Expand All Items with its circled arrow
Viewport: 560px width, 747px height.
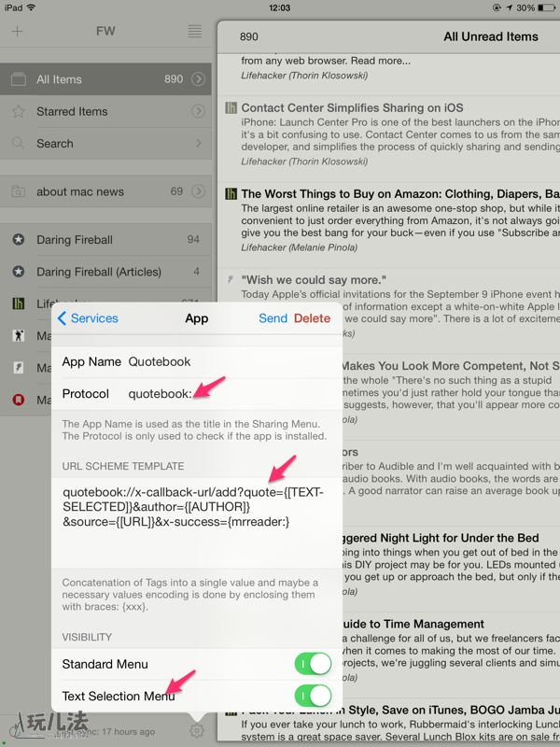coord(198,79)
